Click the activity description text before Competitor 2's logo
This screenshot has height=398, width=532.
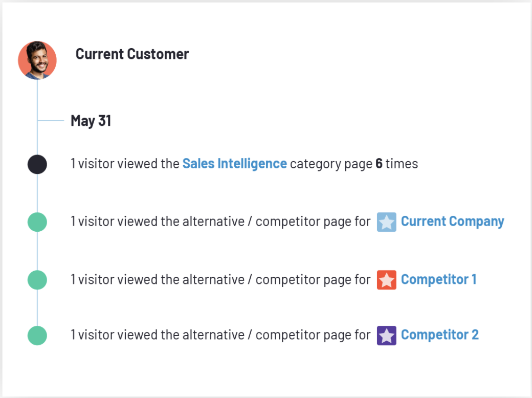click(x=220, y=335)
